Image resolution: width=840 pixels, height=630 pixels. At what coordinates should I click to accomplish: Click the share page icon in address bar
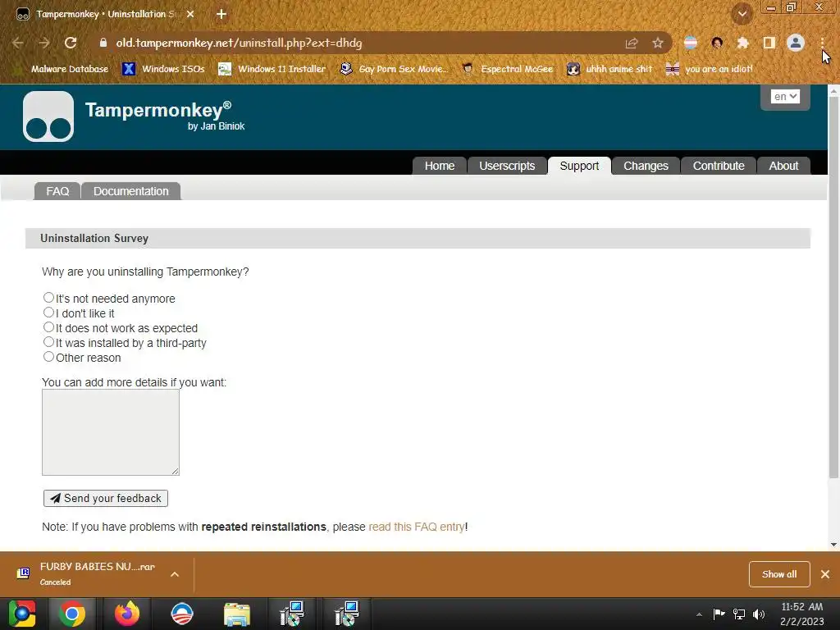pyautogui.click(x=632, y=43)
